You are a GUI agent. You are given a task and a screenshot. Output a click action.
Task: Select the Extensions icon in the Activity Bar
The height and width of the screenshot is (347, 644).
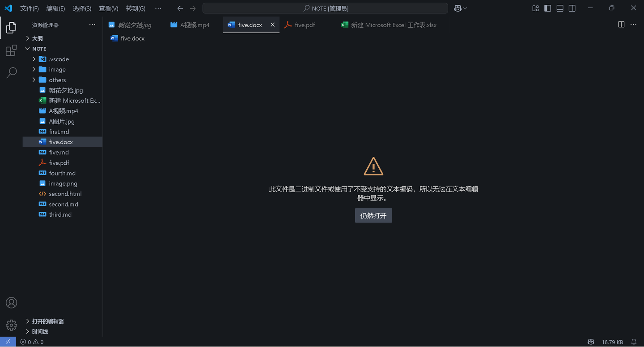[x=11, y=50]
